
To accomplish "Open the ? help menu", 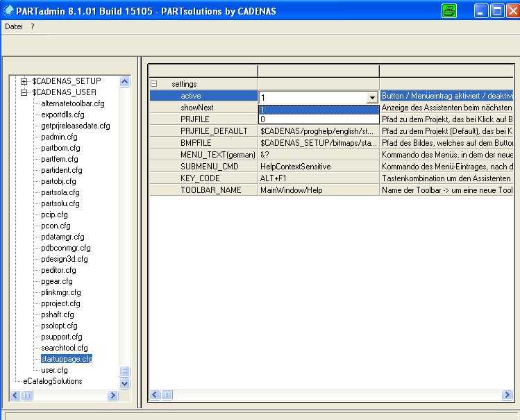I will 32,26.
